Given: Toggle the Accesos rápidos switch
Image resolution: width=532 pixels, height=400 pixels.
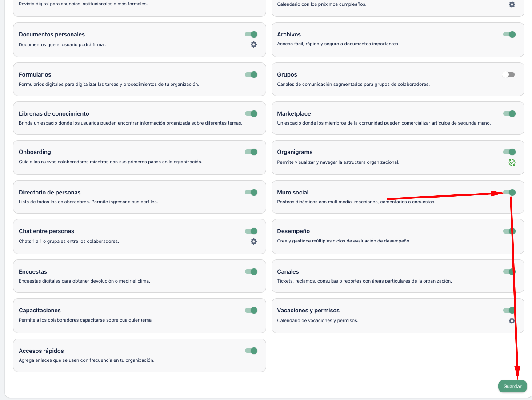Looking at the screenshot, I should (x=251, y=351).
